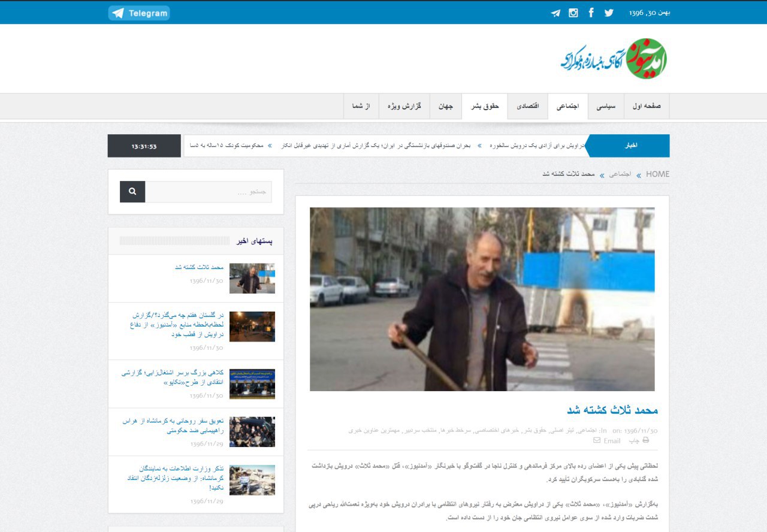Open the article headline محمد ثلاث کشته شد
This screenshot has height=532, width=767.
pos(612,410)
